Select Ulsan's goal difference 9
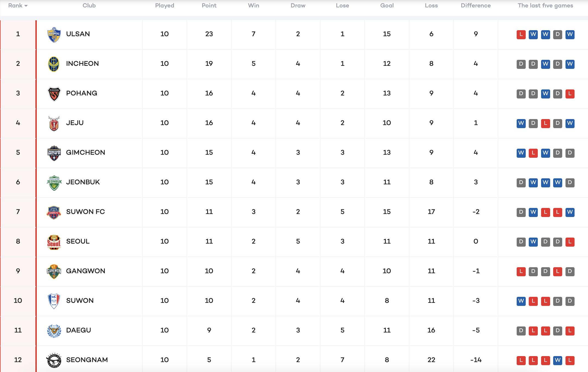The height and width of the screenshot is (372, 588). tap(476, 34)
